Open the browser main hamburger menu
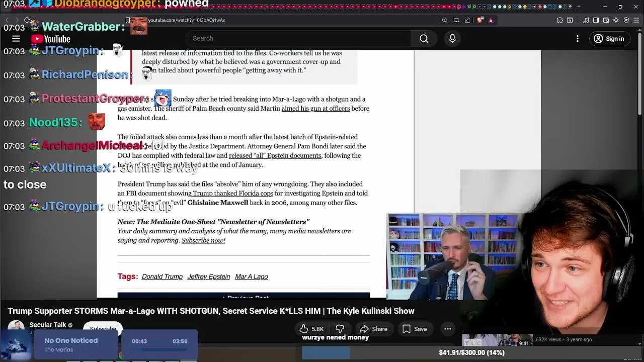Viewport: 644px width, 362px height. 636,20
